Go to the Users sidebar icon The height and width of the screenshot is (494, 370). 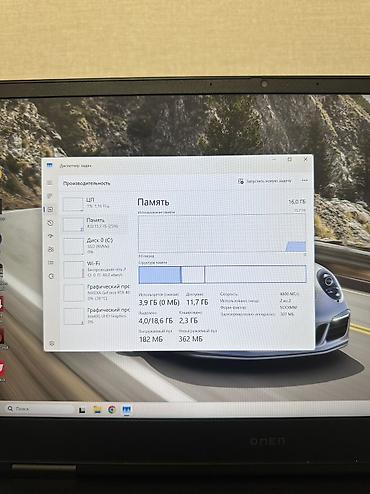(51, 249)
